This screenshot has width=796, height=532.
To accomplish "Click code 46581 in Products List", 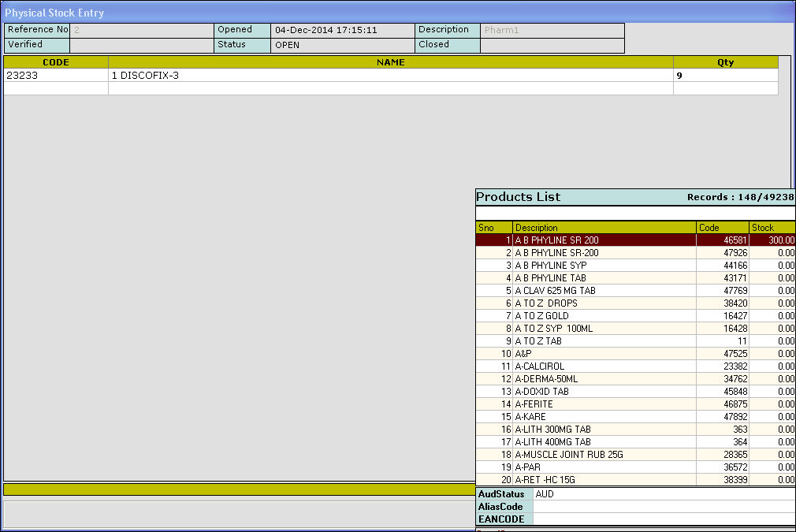I will pos(723,240).
